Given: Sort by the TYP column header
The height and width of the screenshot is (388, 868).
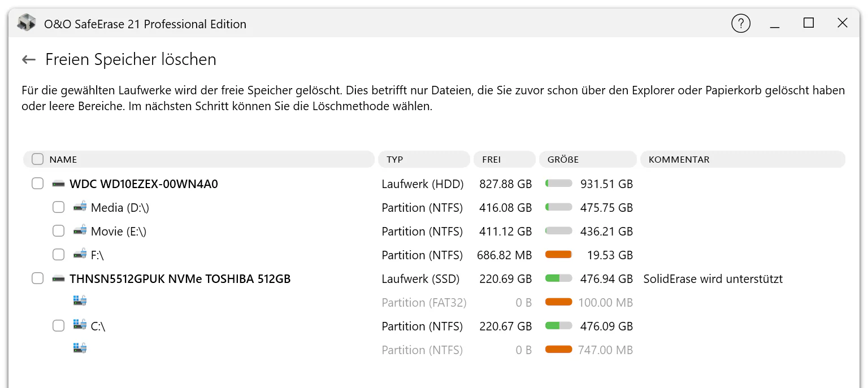Looking at the screenshot, I should [x=424, y=159].
